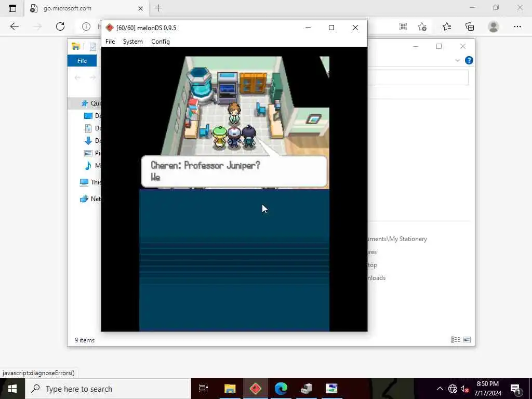Add this page to favorites star icon

click(422, 26)
